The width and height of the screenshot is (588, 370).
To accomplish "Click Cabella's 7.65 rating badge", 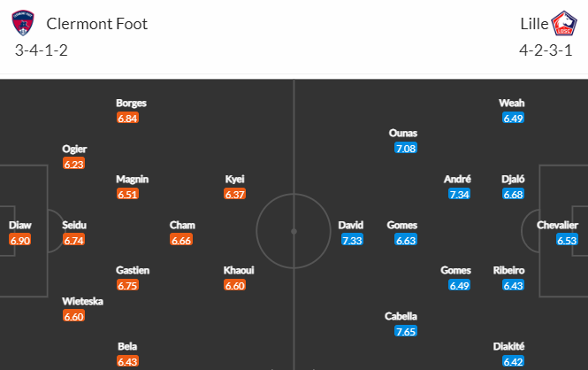I will [406, 332].
